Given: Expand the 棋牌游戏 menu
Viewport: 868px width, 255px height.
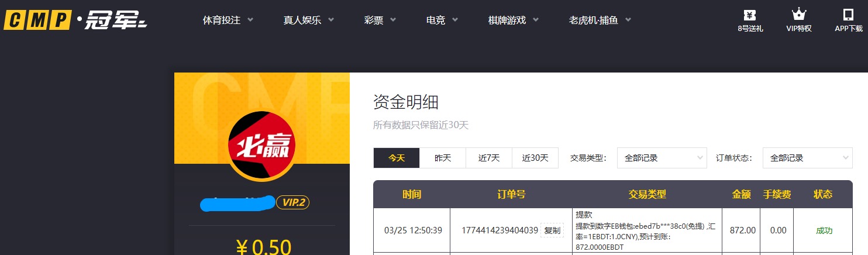Looking at the screenshot, I should pos(514,20).
